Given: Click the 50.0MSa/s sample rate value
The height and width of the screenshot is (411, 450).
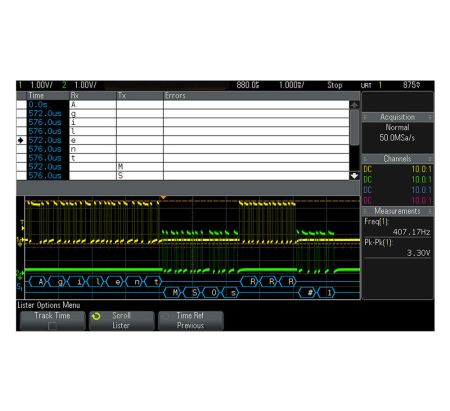Looking at the screenshot, I should pos(397,138).
